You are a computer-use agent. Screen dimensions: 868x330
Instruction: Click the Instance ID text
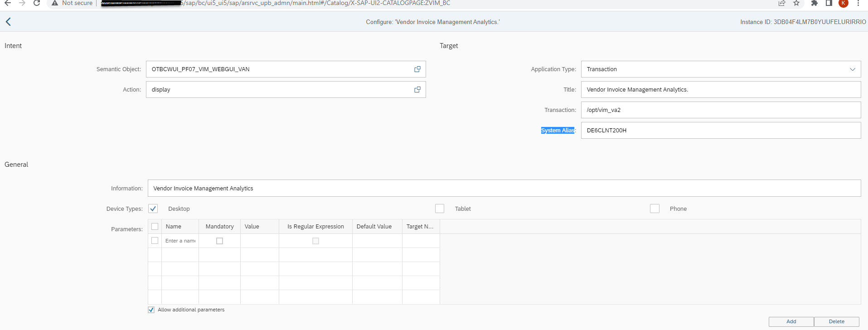(803, 22)
